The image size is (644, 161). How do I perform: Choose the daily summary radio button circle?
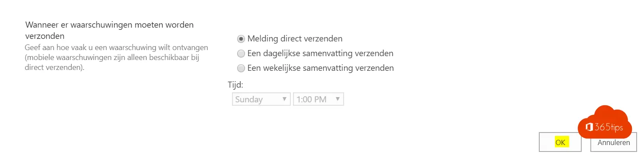241,54
